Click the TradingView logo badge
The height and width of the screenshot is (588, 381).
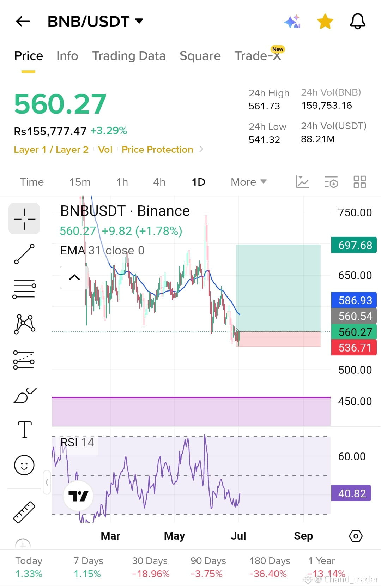(x=78, y=496)
